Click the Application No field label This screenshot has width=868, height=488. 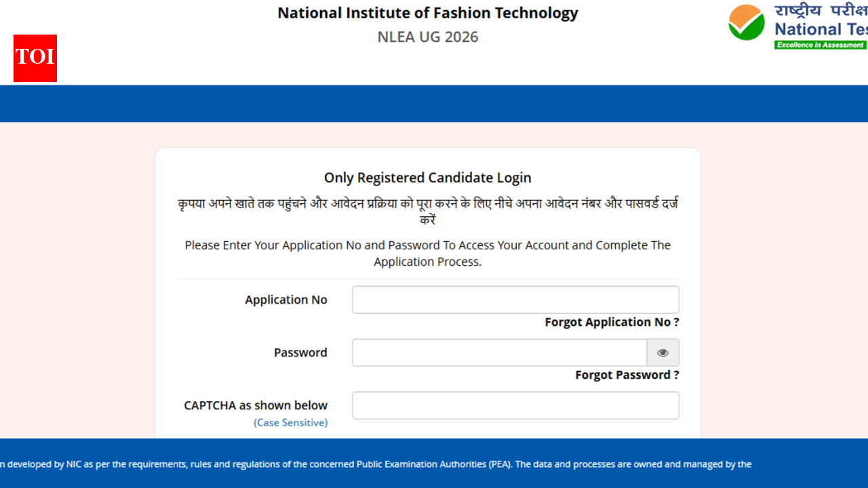click(286, 300)
